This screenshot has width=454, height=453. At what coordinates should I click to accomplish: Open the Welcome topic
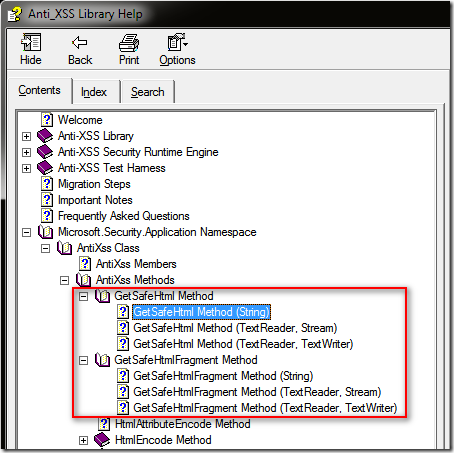pos(80,120)
